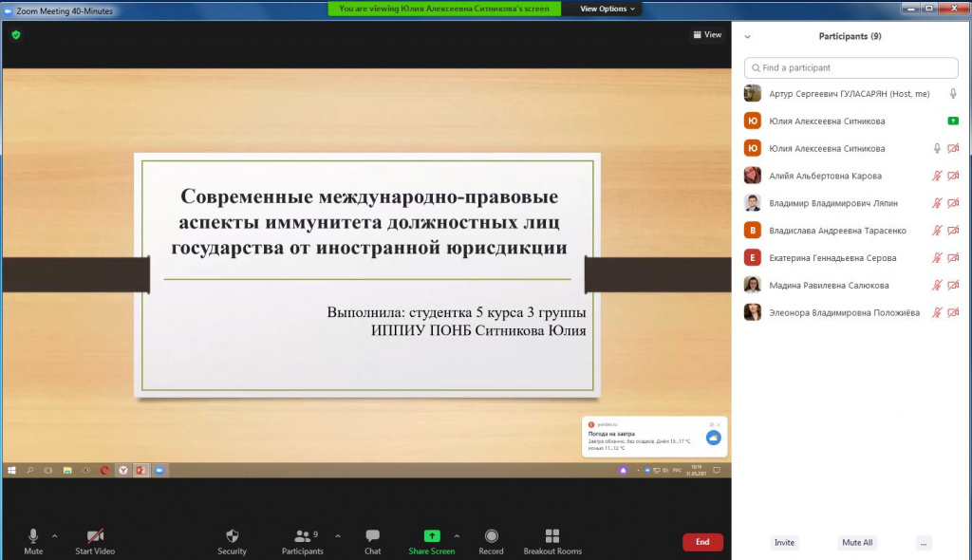Click camera-off icon for Владислава Андреевна Тарасенко
Viewport: 972px width, 560px height.
(x=953, y=230)
